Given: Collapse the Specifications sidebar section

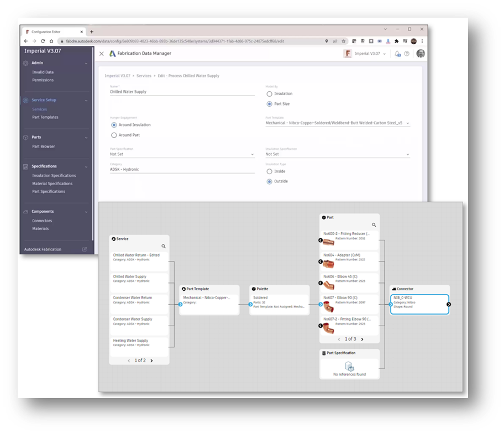Looking at the screenshot, I should pos(86,166).
